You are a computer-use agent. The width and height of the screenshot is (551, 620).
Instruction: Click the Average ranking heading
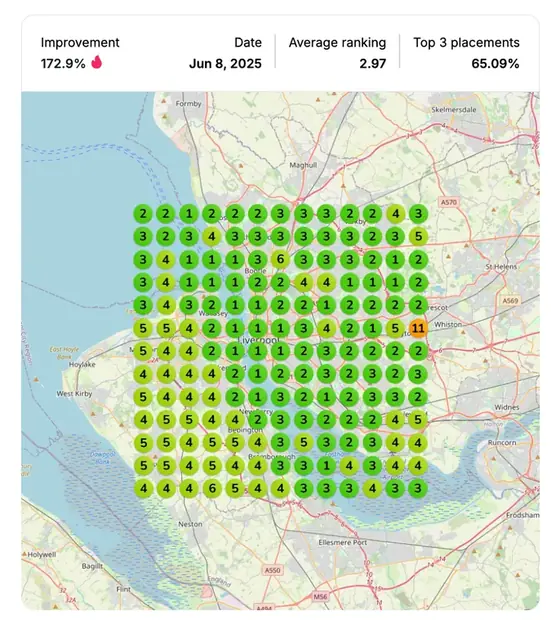click(x=337, y=42)
